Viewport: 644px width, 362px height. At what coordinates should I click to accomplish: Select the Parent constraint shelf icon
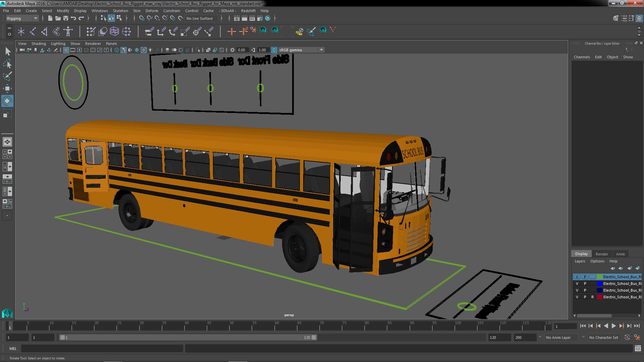coord(150,32)
